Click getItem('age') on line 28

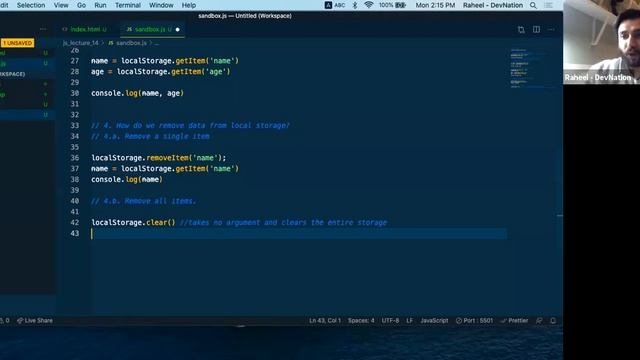click(x=200, y=71)
